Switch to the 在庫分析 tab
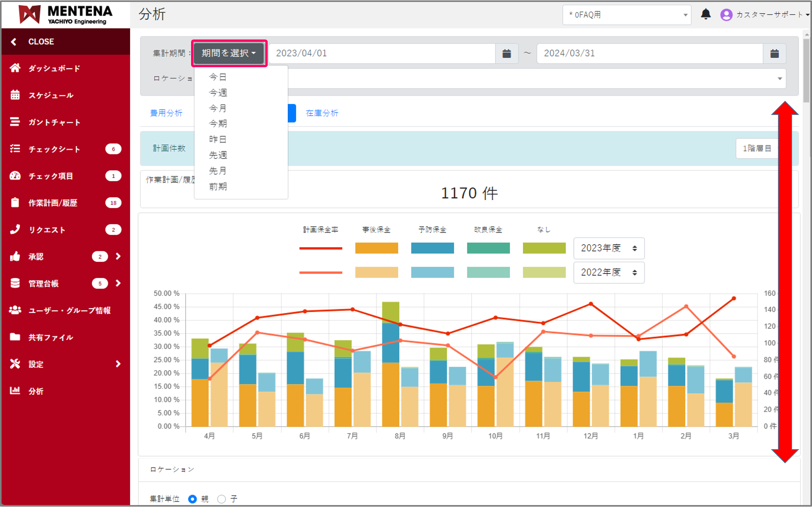This screenshot has width=812, height=507. [x=322, y=113]
